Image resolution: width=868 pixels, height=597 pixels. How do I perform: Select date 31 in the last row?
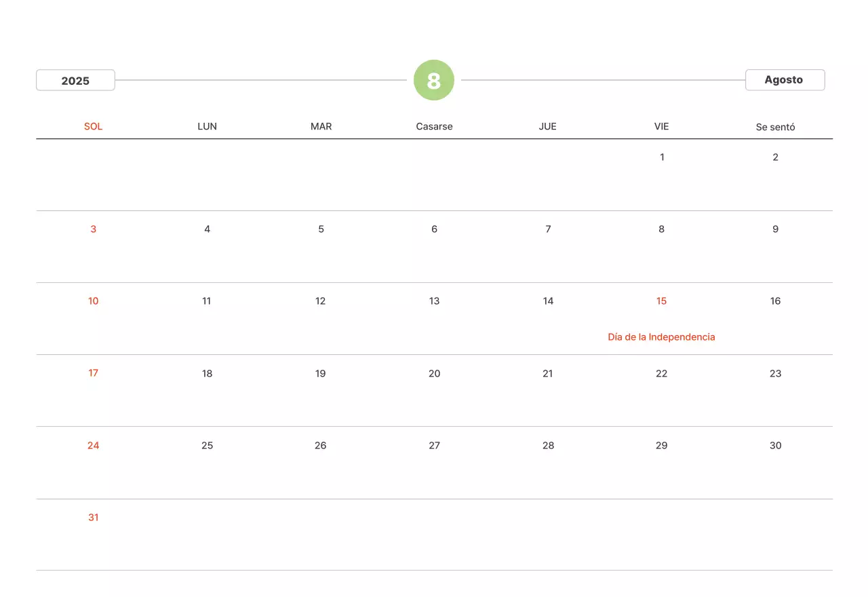click(x=94, y=518)
